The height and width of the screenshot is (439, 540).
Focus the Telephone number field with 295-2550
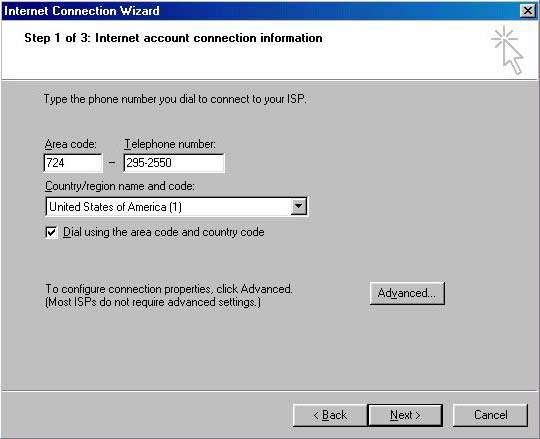[x=174, y=163]
